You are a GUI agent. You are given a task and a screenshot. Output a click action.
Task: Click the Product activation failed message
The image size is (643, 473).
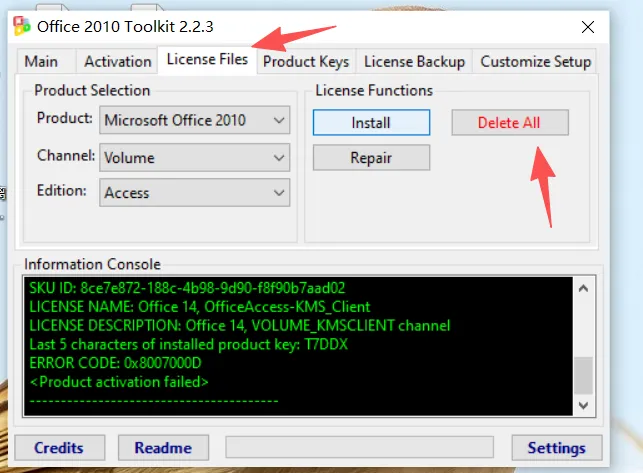pos(119,382)
